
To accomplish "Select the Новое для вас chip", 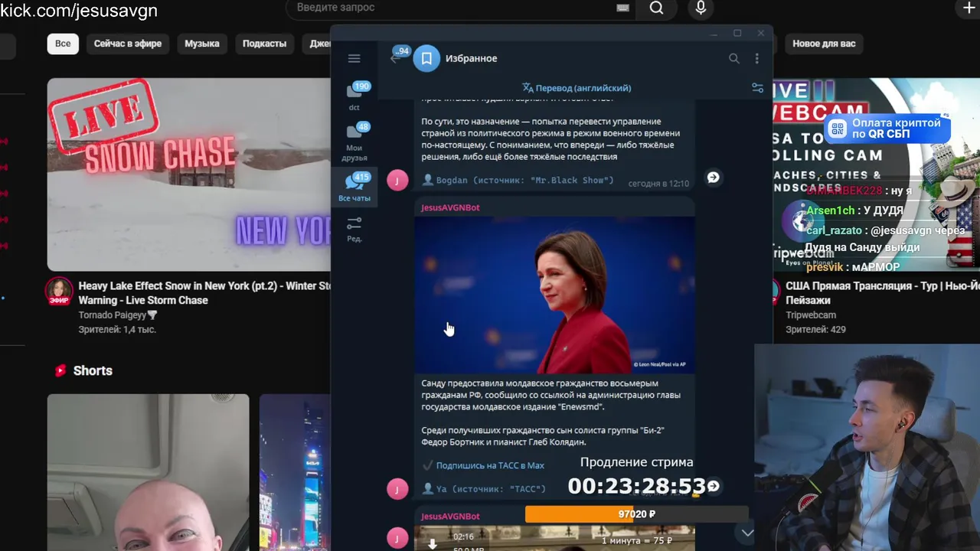I will pos(824,44).
